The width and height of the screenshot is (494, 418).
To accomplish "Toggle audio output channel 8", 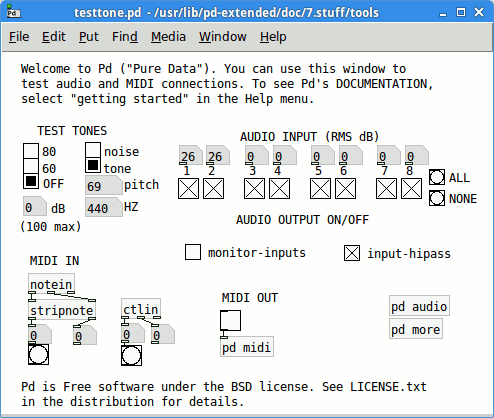I will pyautogui.click(x=411, y=189).
